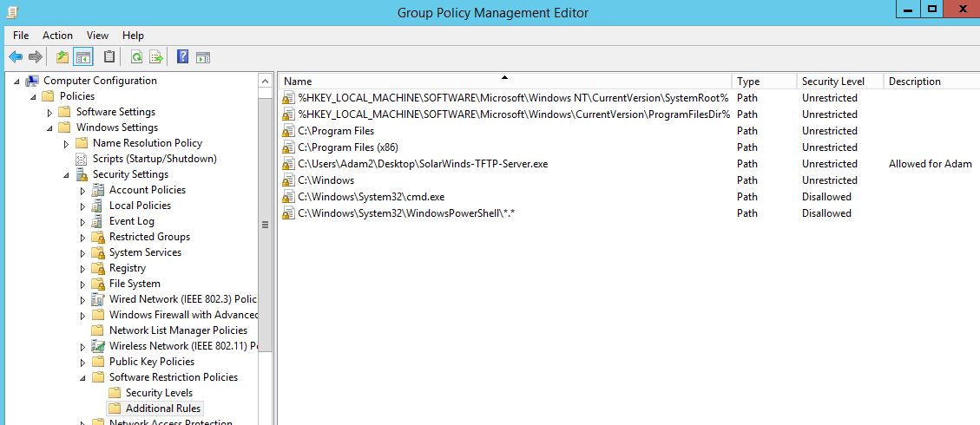This screenshot has height=425, width=980.
Task: Click the Export List toolbar icon
Action: tap(155, 57)
